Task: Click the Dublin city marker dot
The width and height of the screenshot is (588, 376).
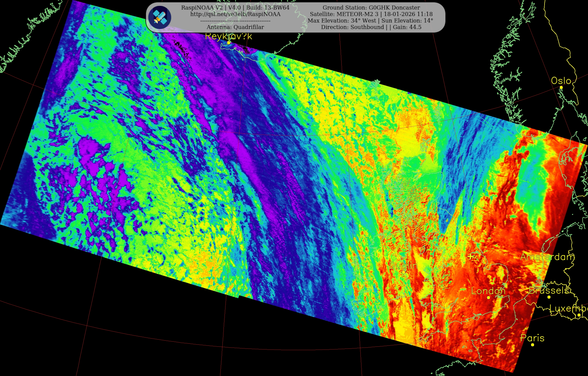Action: click(404, 272)
